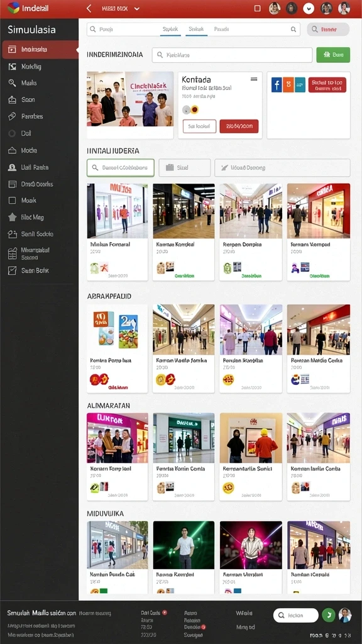Open the Sarvam Kompod store card
Screen dimensions: 362x644
click(319, 232)
